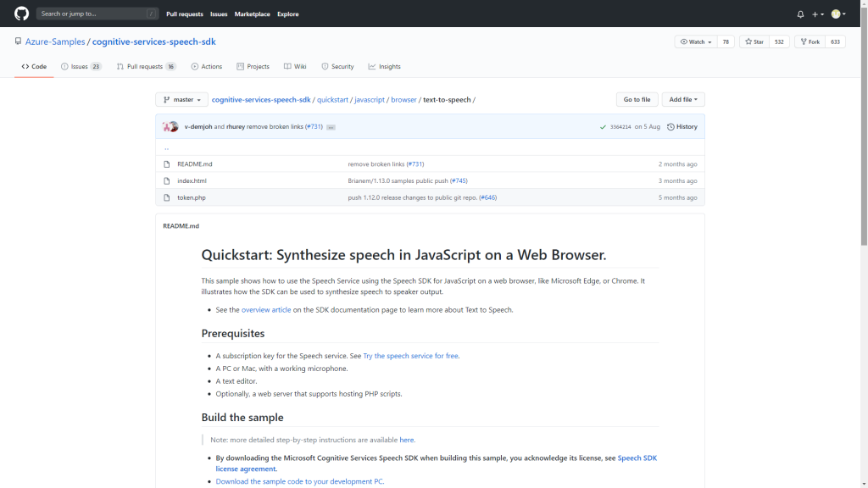
Task: Expand the Watch dropdown button
Action: coord(696,42)
